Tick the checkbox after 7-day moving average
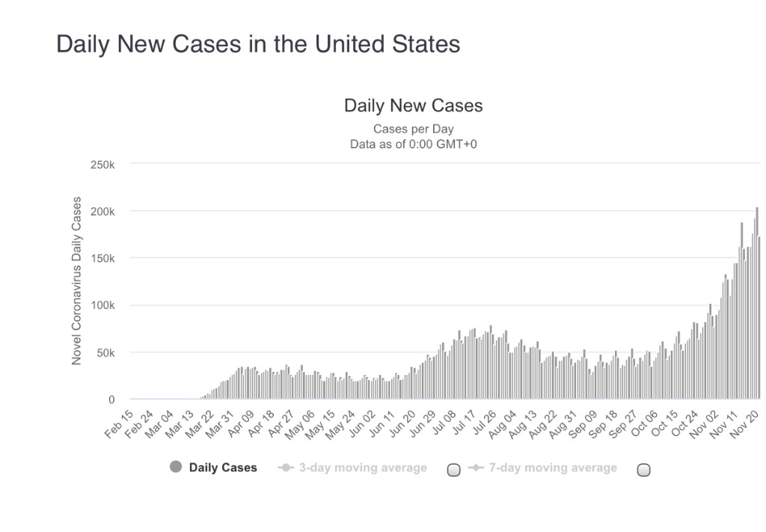 643,470
